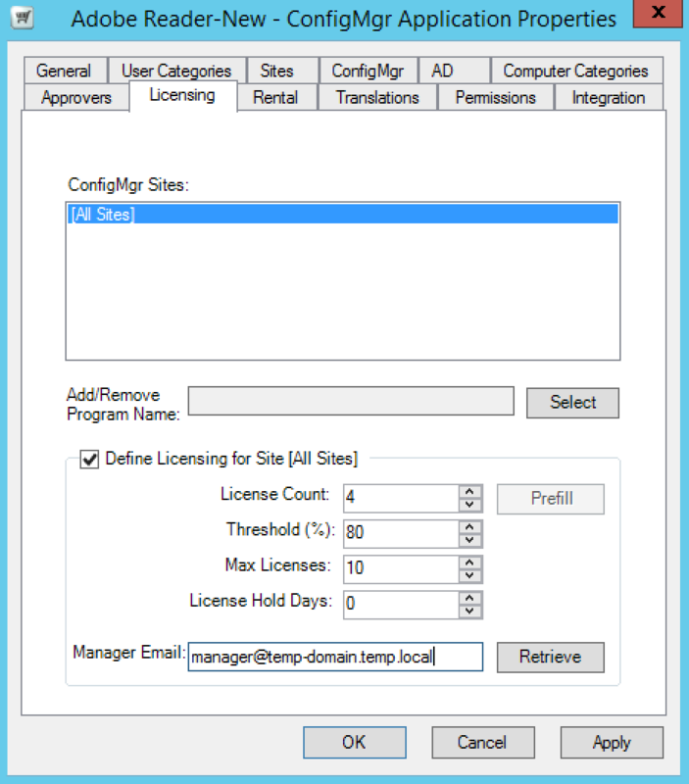
Task: Toggle Define Licensing for Site checkbox
Action: 89,459
